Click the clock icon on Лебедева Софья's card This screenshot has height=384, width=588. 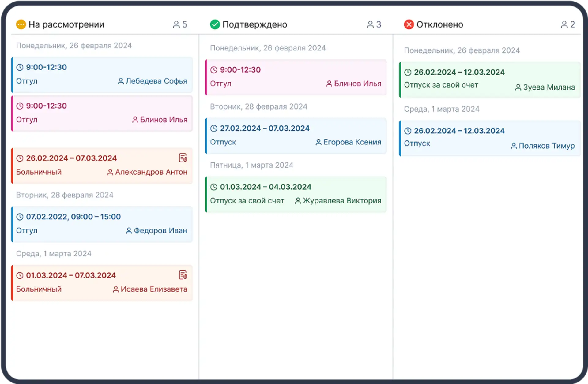click(x=20, y=67)
